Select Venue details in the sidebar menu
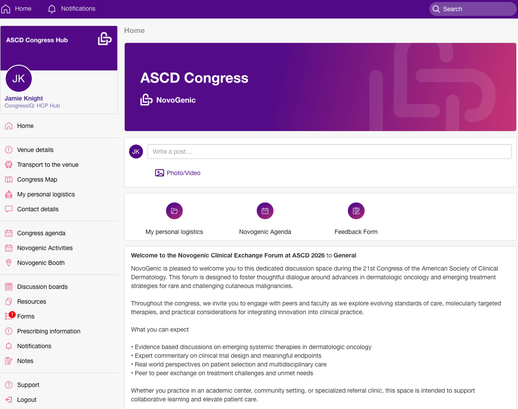This screenshot has width=518, height=409. (x=35, y=150)
